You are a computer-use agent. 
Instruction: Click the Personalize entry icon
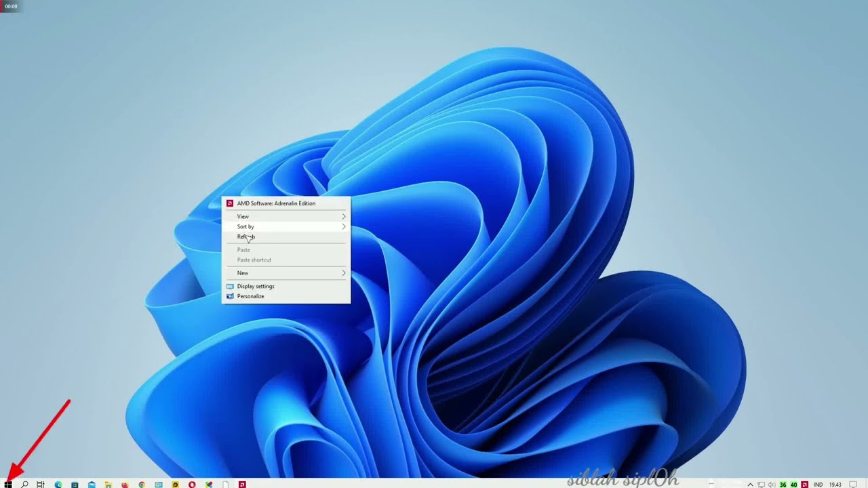pyautogui.click(x=230, y=296)
